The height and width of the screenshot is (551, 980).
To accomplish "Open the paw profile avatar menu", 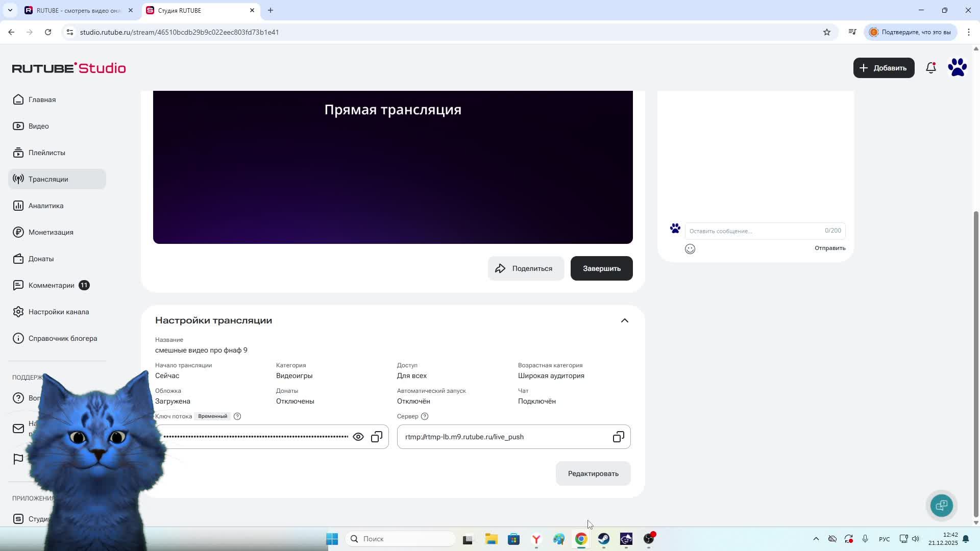I will [x=957, y=68].
